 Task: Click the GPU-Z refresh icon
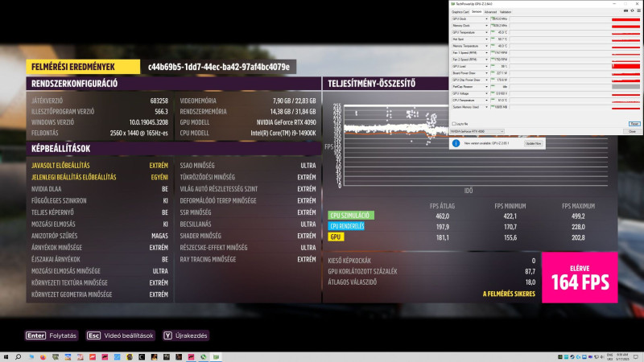[x=632, y=10]
